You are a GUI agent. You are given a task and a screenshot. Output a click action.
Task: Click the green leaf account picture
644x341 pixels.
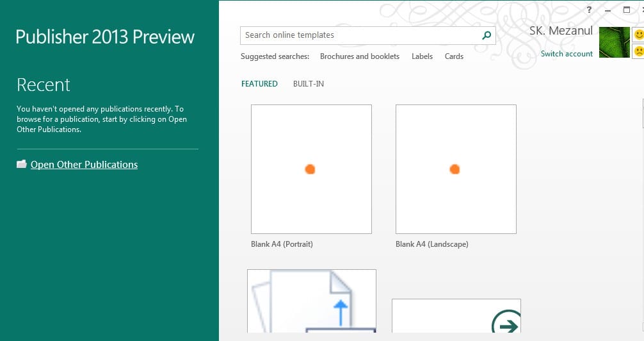(615, 42)
